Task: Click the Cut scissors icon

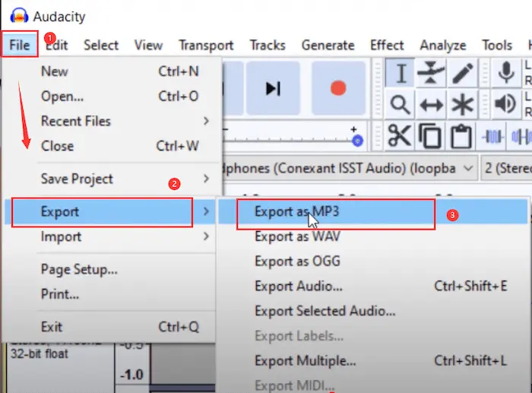Action: (x=399, y=136)
